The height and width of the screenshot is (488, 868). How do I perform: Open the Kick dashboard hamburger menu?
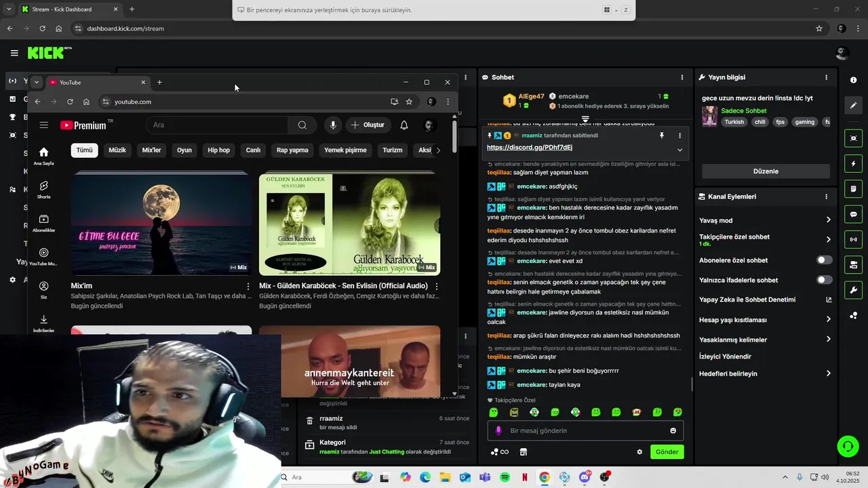tap(14, 53)
